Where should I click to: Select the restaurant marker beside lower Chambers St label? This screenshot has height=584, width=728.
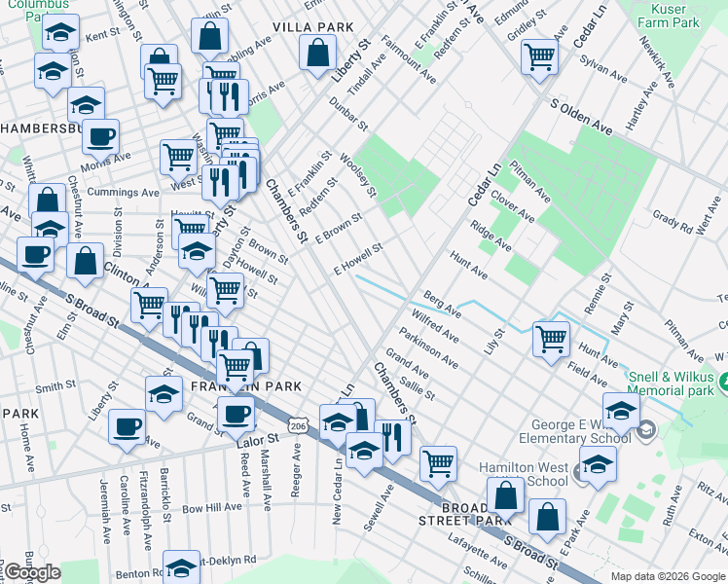(x=394, y=438)
